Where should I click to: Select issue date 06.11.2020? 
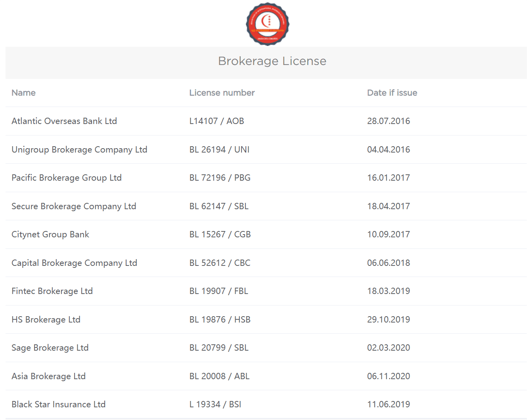pyautogui.click(x=389, y=376)
